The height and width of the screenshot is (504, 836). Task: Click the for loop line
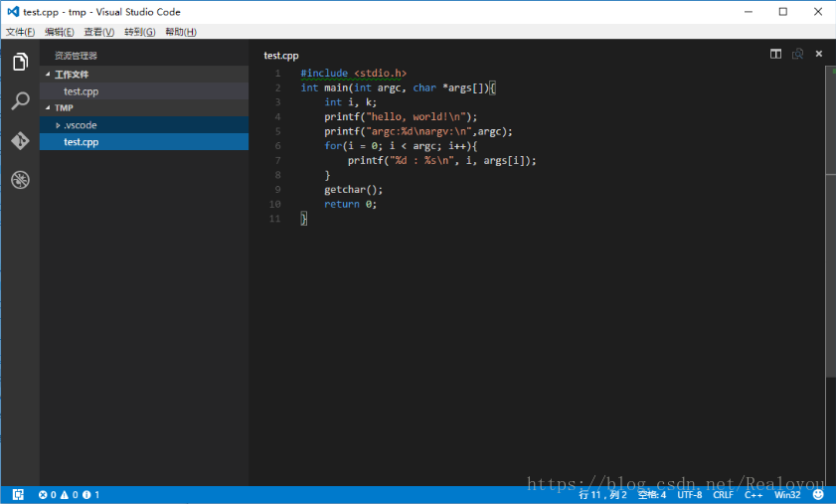[x=401, y=146]
